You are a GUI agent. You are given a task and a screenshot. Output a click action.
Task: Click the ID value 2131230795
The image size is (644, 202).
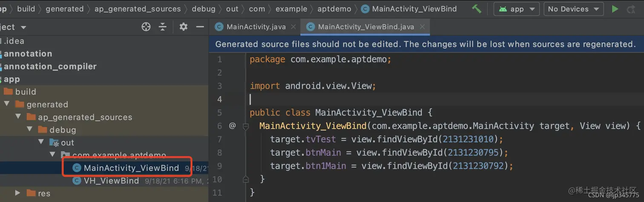[473, 153]
